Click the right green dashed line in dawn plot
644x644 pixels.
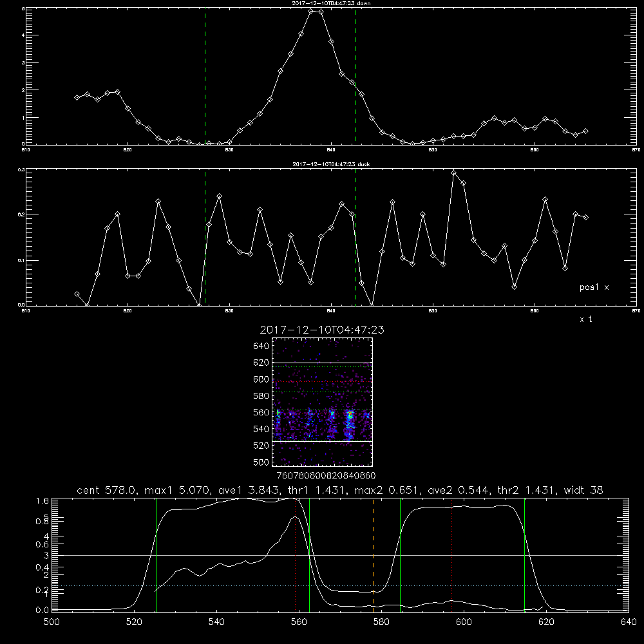[355, 76]
